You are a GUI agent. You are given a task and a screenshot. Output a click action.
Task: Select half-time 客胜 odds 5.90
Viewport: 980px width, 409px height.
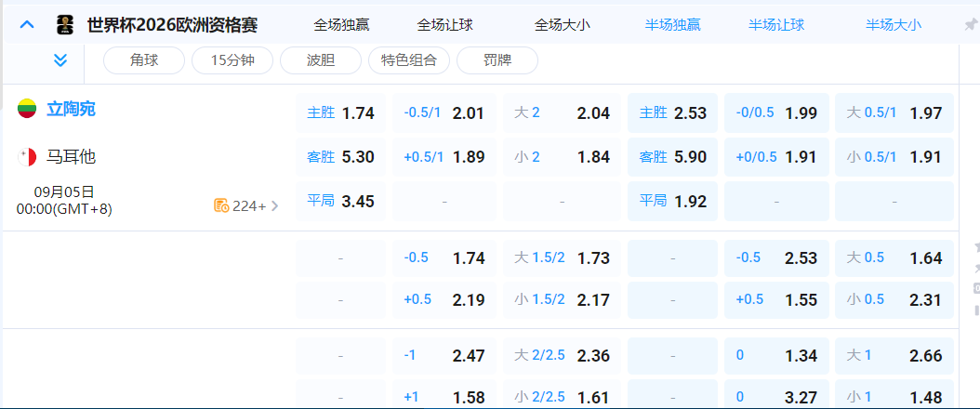(x=672, y=157)
